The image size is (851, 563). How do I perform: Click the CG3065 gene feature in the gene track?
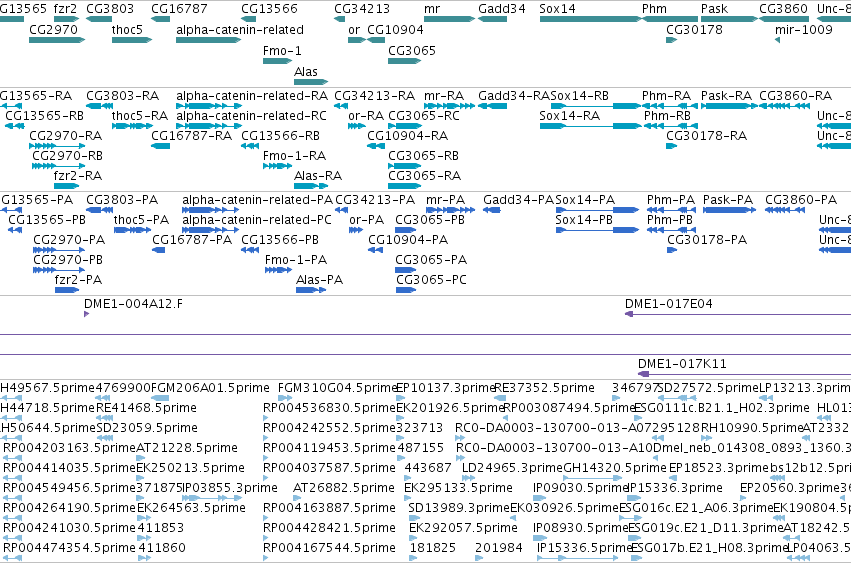(x=405, y=61)
